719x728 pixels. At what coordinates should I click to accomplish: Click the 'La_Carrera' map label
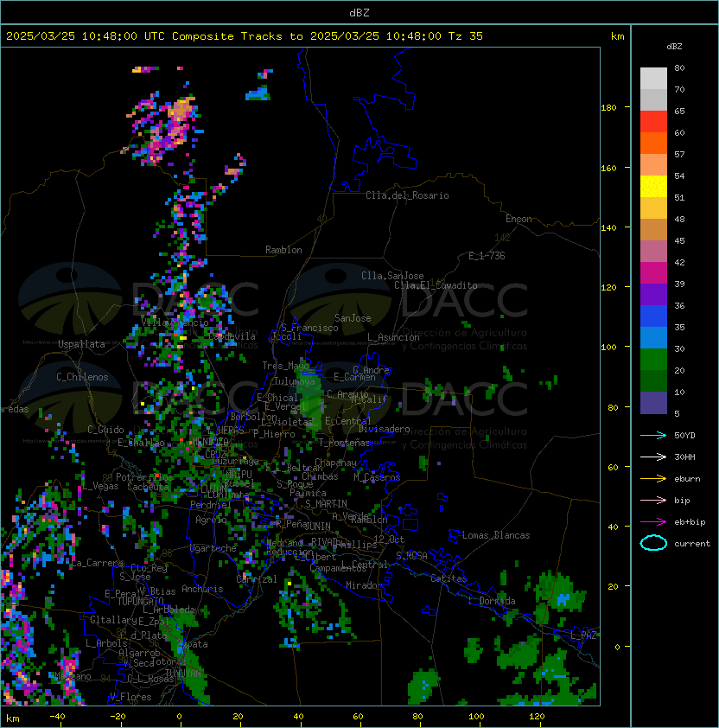point(97,563)
